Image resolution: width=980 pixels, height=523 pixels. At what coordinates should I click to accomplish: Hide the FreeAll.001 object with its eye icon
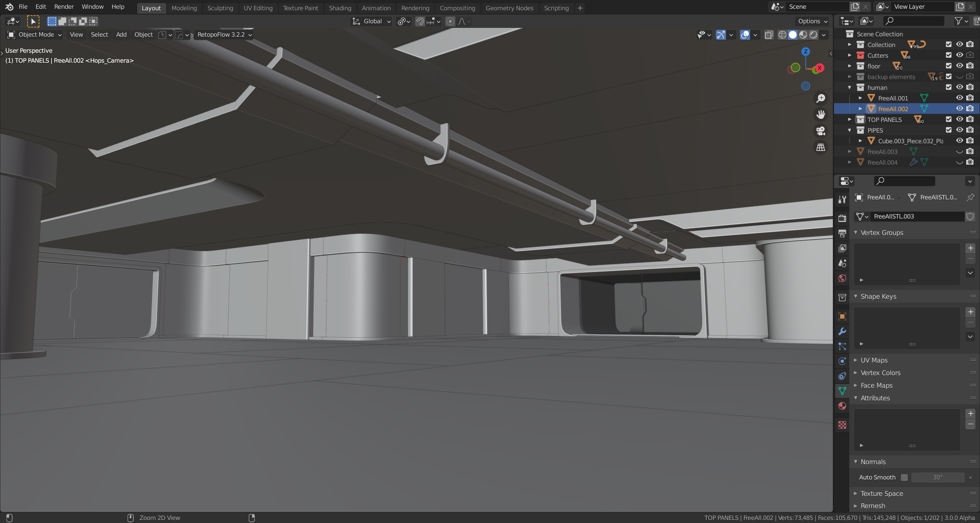click(959, 98)
